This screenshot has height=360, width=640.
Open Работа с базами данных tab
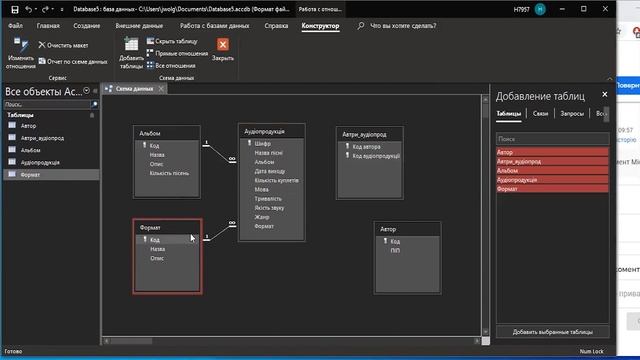tap(214, 26)
